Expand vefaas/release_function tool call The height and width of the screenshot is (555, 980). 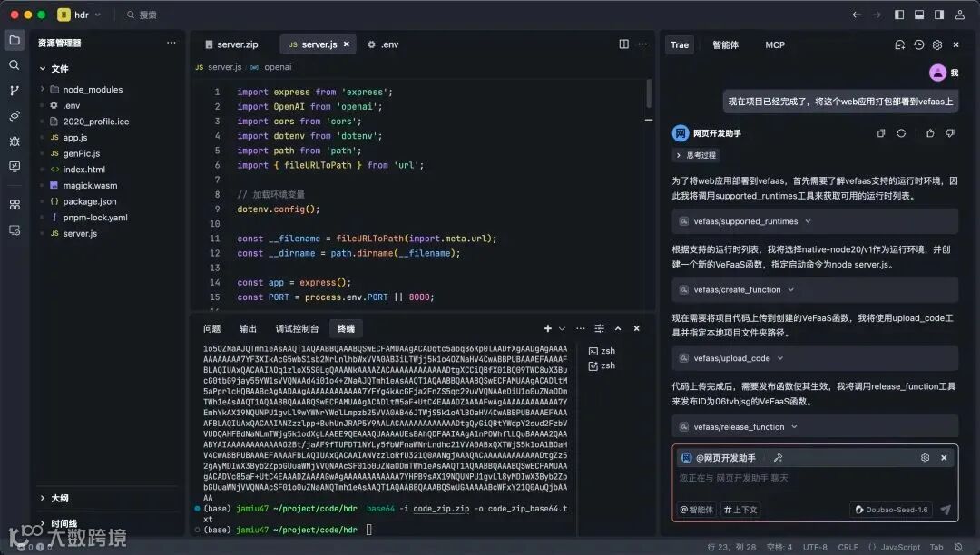(814, 427)
